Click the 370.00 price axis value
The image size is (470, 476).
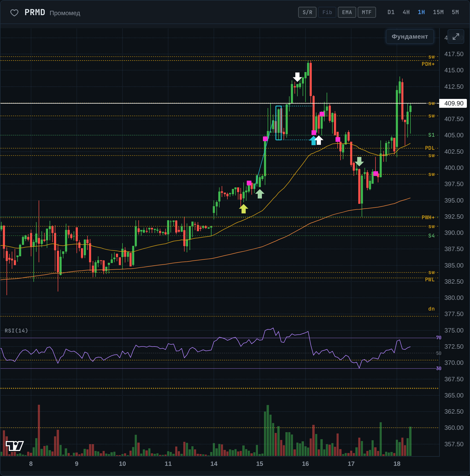[454, 363]
